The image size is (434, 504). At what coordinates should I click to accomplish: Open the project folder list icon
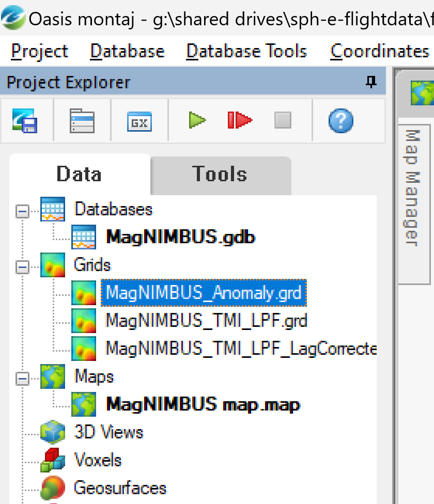82,121
